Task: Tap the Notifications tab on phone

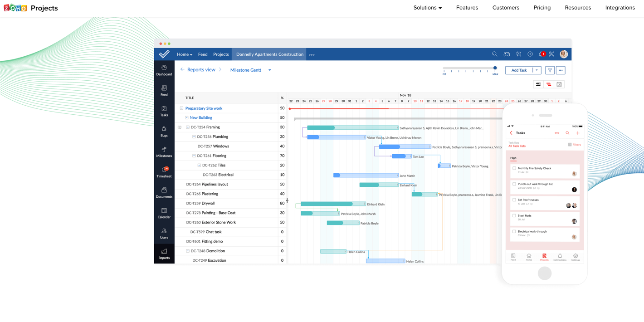Action: (560, 257)
